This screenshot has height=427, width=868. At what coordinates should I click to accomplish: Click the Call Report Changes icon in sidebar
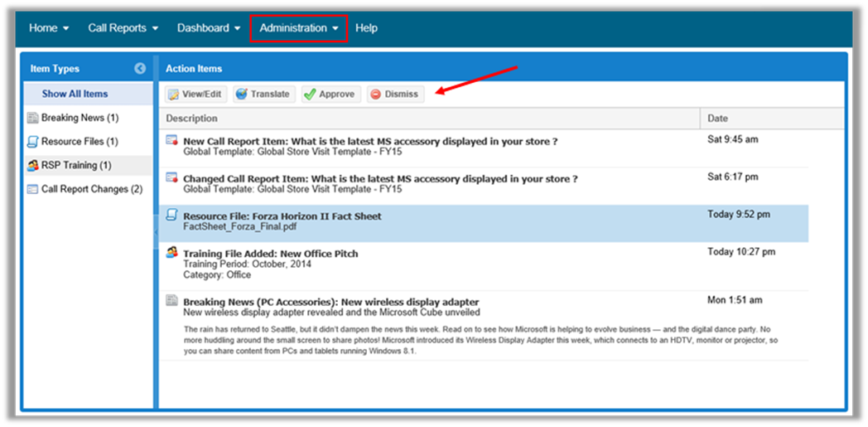pyautogui.click(x=32, y=189)
